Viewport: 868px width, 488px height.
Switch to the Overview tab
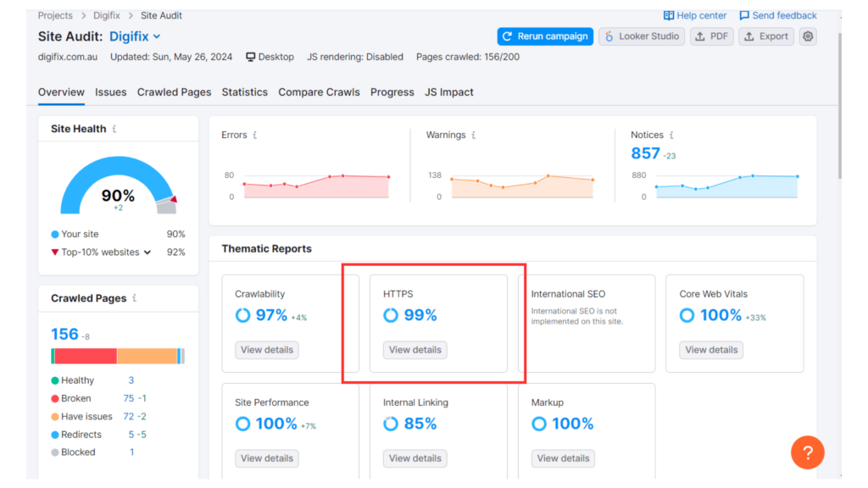[61, 92]
